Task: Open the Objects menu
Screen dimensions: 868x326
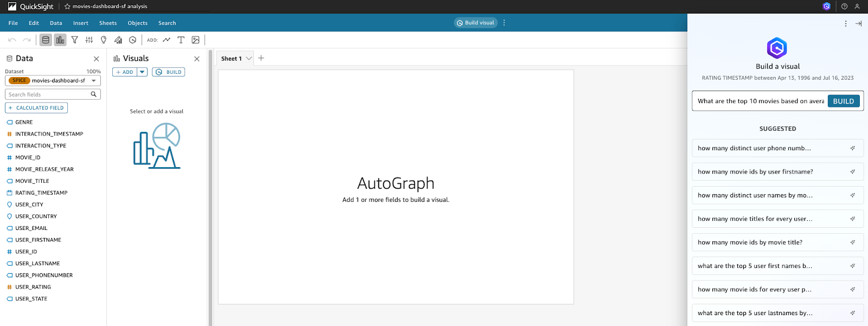Action: 137,23
